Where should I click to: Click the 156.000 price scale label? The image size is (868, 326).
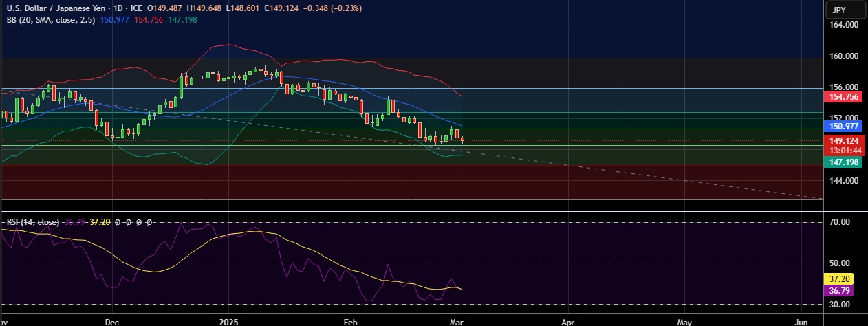(843, 87)
